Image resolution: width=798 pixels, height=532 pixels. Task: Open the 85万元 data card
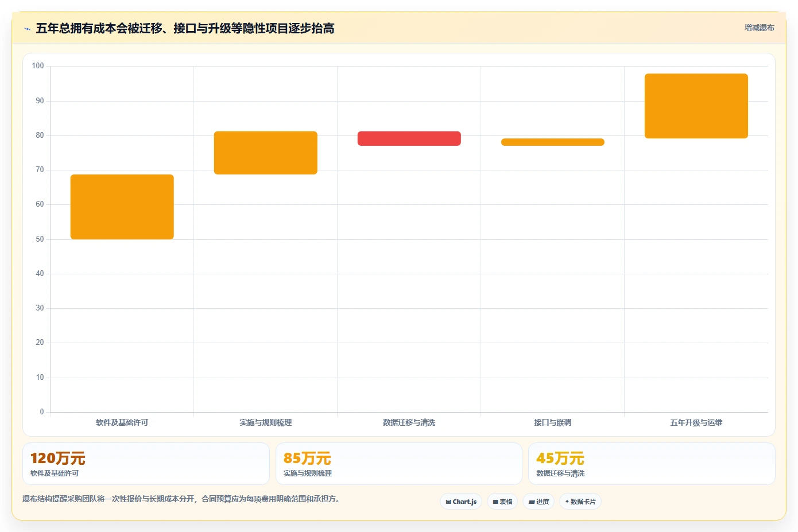(399, 464)
